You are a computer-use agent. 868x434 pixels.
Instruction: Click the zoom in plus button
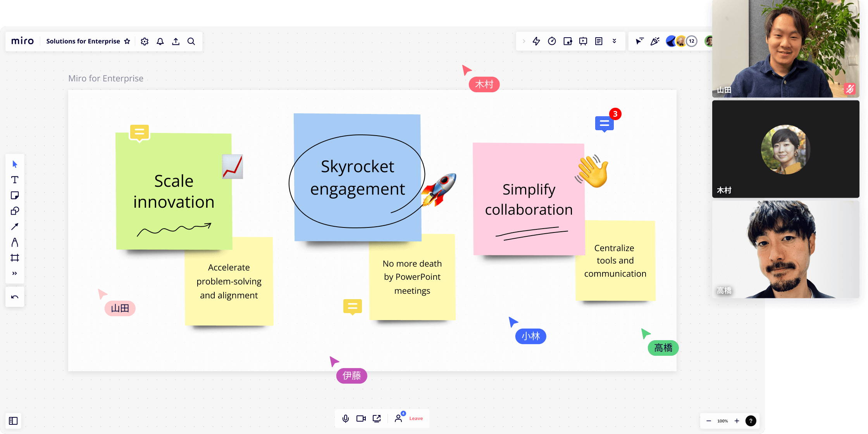737,421
